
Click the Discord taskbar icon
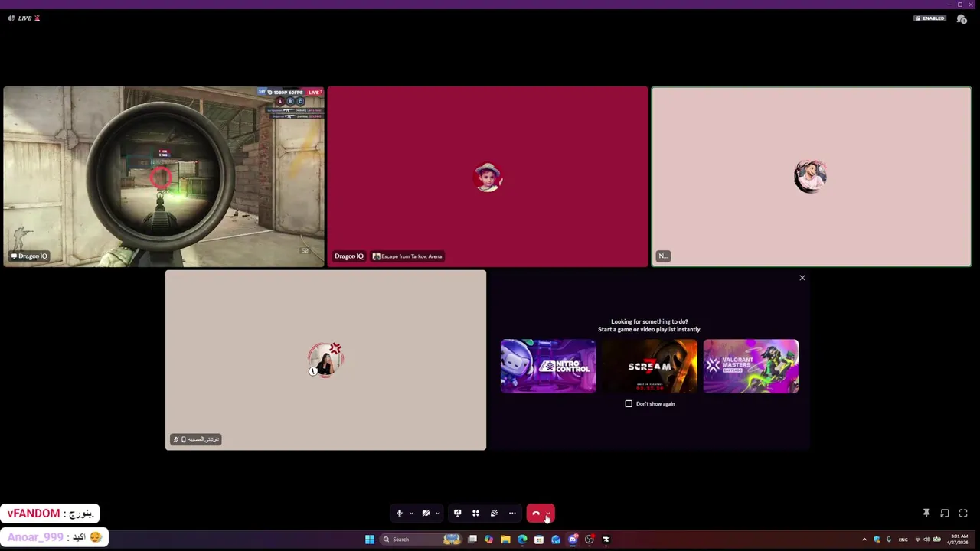click(x=573, y=540)
